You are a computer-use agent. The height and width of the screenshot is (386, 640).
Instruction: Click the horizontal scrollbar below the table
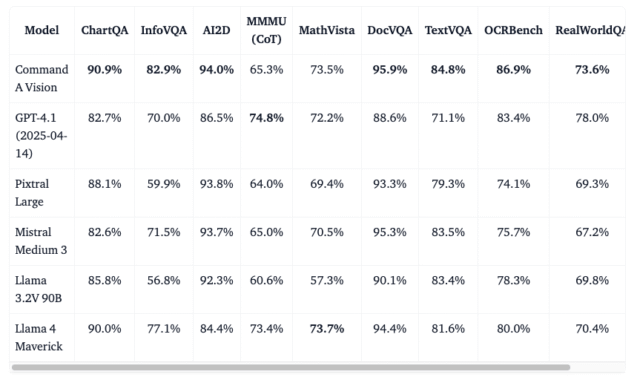[x=291, y=367]
